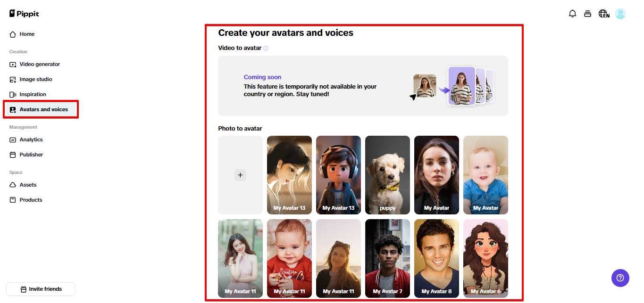Go to Home in the sidebar

click(x=27, y=34)
